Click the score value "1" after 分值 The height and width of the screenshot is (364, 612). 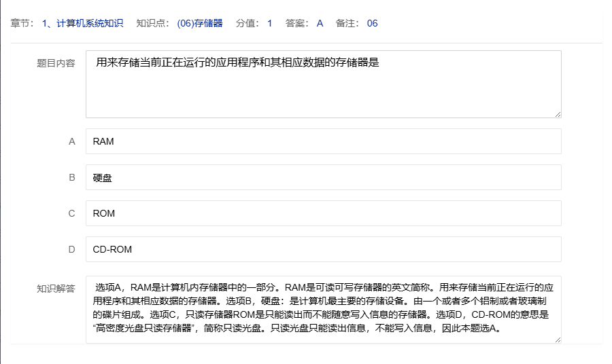tap(269, 23)
